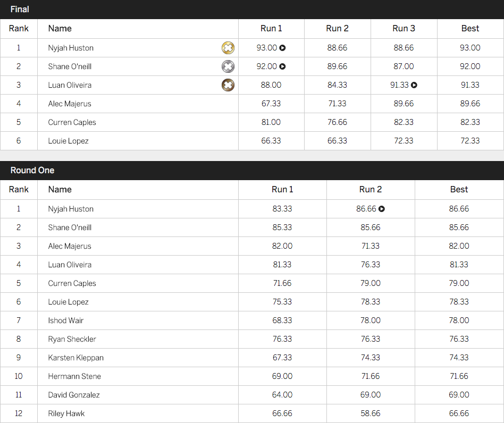This screenshot has height=423, width=504.
Task: Select David Gonzalez's row name
Action: (x=74, y=395)
